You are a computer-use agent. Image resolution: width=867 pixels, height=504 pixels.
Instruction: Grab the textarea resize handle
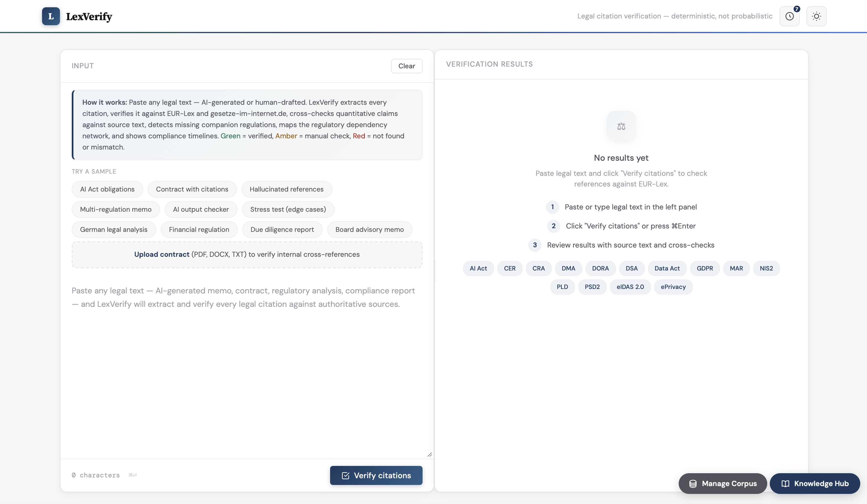[429, 454]
